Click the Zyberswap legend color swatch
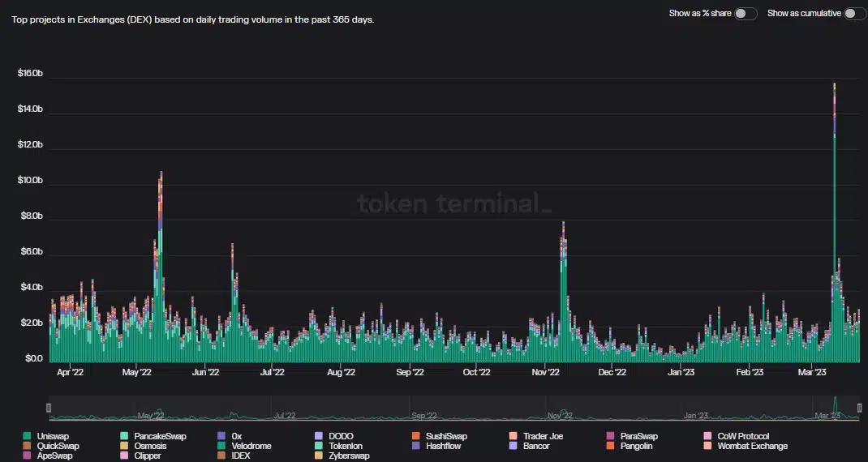This screenshot has height=462, width=868. click(x=318, y=456)
